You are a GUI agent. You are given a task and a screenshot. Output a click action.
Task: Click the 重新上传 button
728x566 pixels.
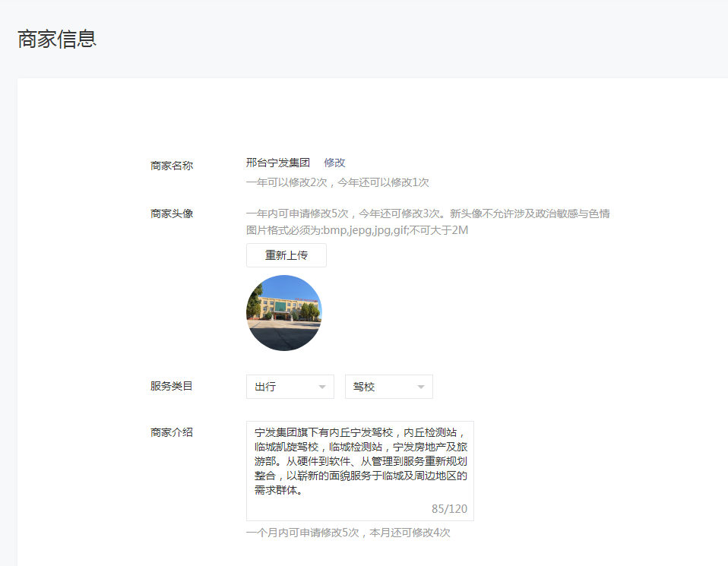(286, 255)
